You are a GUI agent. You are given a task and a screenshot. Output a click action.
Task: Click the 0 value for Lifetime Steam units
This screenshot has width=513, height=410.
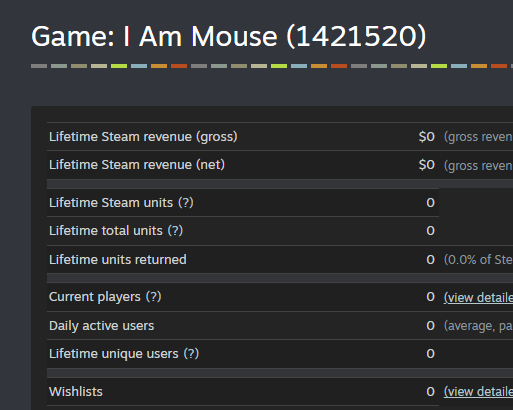coord(430,203)
